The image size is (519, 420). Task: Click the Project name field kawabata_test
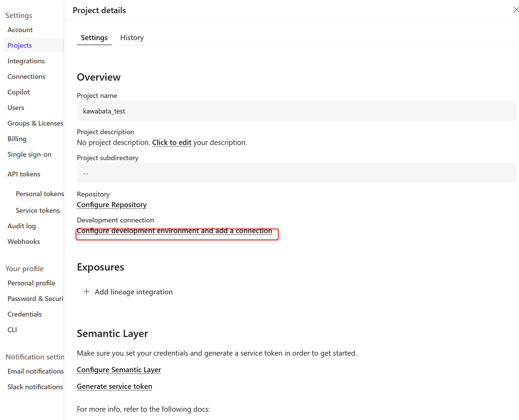coord(297,111)
